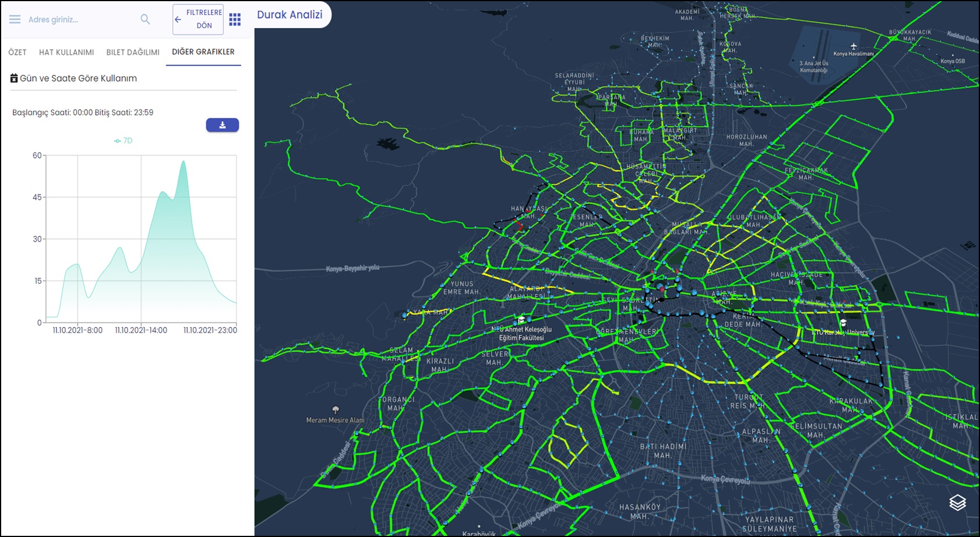The height and width of the screenshot is (537, 980).
Task: Click the Konya-Beyşehir yolu road label
Action: coord(352,268)
